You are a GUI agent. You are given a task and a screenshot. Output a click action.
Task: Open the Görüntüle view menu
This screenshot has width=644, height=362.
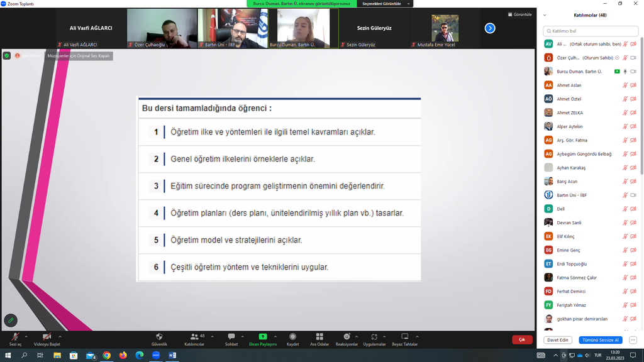pos(519,14)
